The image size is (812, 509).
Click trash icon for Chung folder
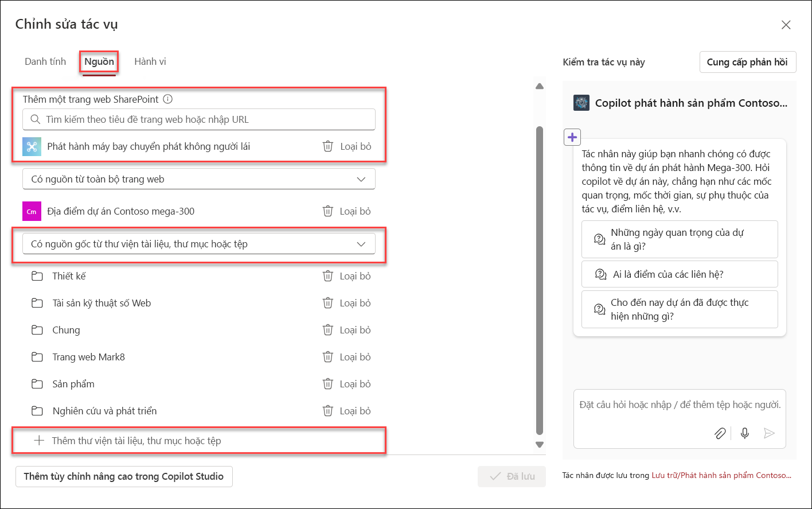[x=328, y=330]
